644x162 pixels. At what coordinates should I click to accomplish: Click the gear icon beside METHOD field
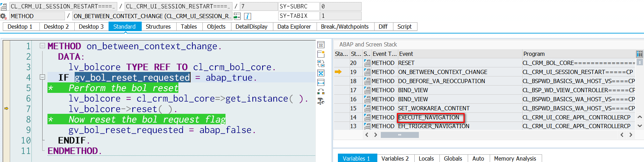click(x=3, y=16)
